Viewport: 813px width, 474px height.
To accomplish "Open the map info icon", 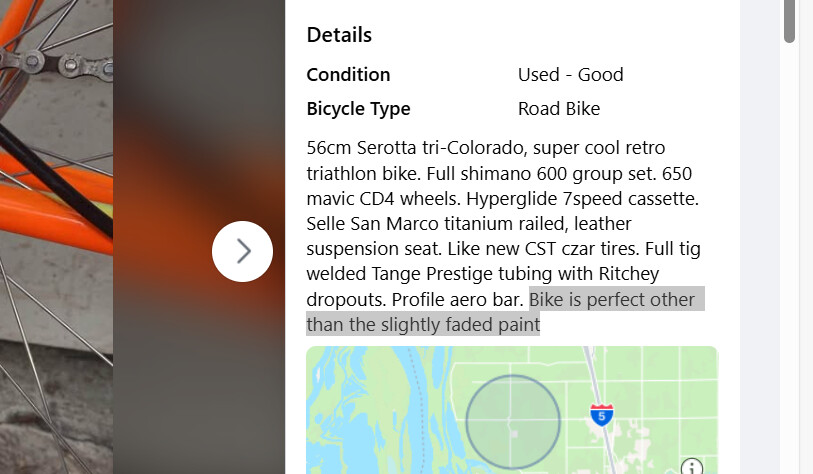I will coord(692,467).
